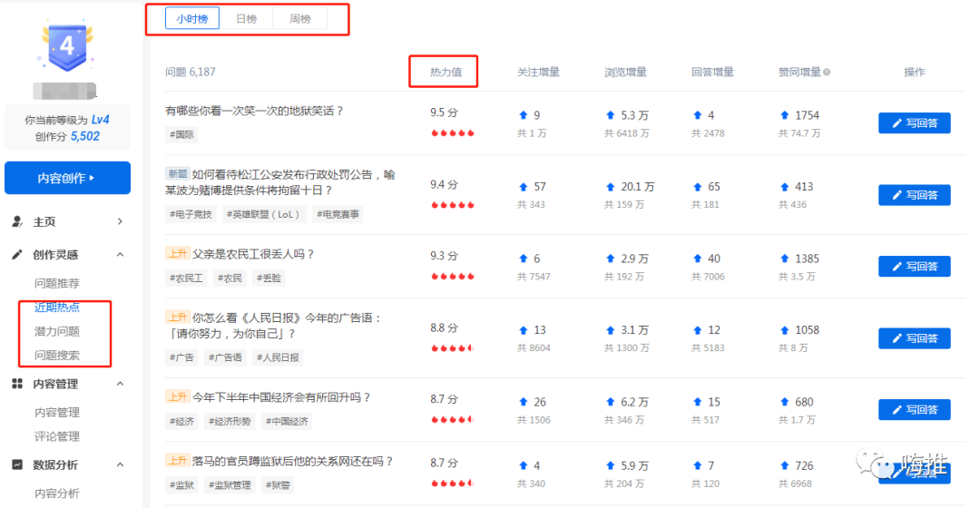Click the #经济形势 tag

230,421
